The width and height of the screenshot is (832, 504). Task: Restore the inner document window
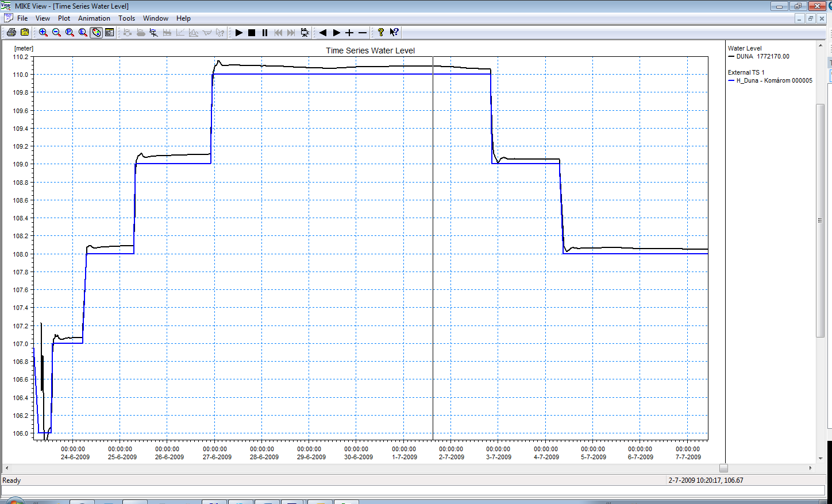811,18
